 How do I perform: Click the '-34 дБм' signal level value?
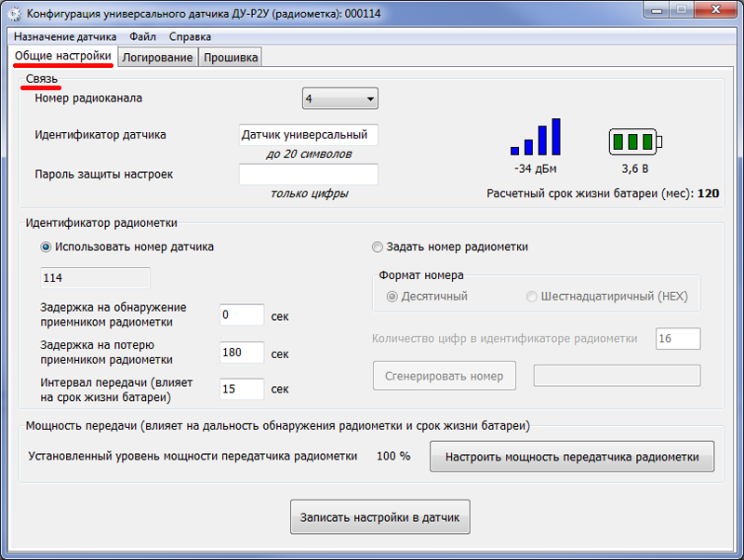coord(536,169)
